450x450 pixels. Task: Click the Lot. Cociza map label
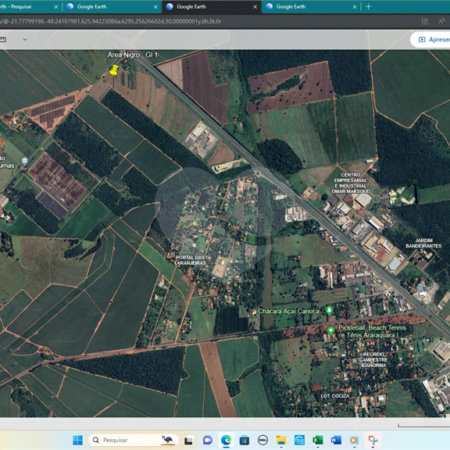335,396
